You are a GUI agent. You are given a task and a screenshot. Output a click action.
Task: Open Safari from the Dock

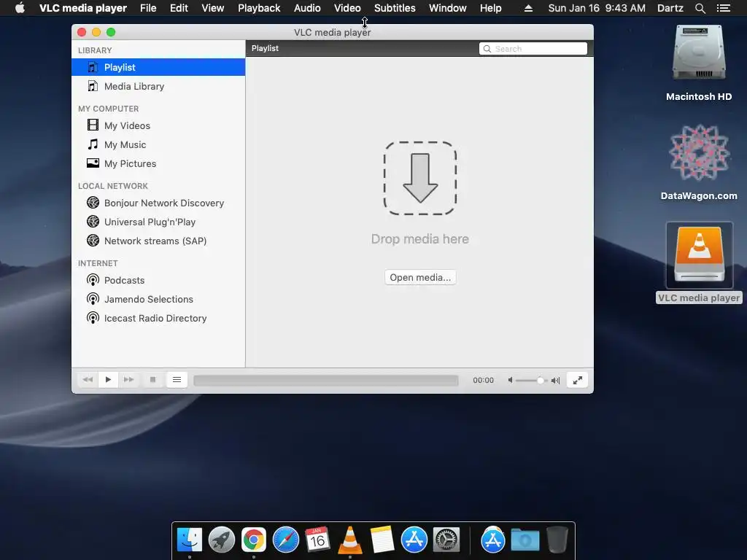point(285,540)
